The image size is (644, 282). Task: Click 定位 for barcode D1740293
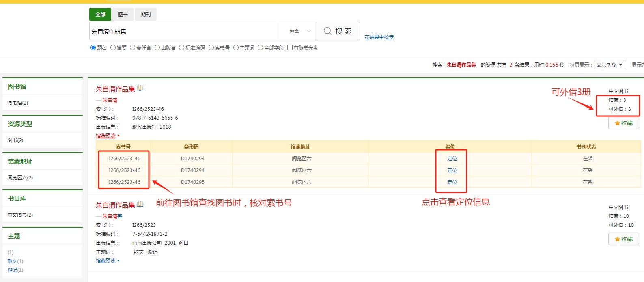[x=452, y=159]
